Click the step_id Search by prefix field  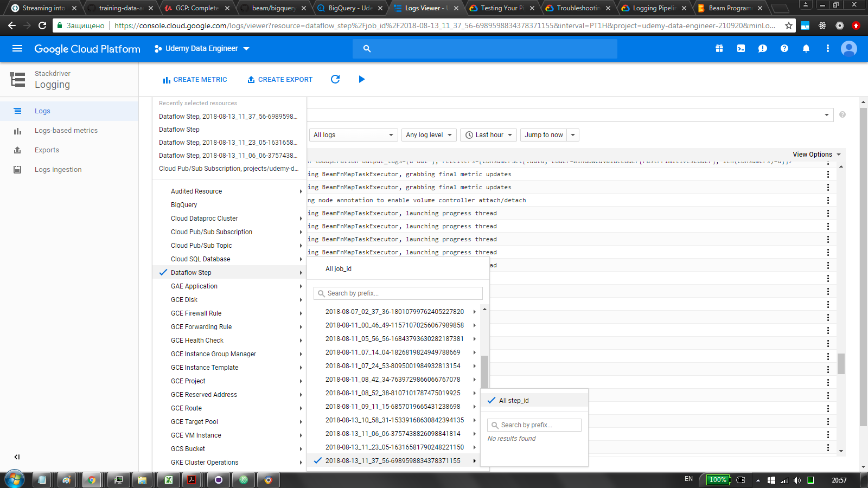(534, 425)
